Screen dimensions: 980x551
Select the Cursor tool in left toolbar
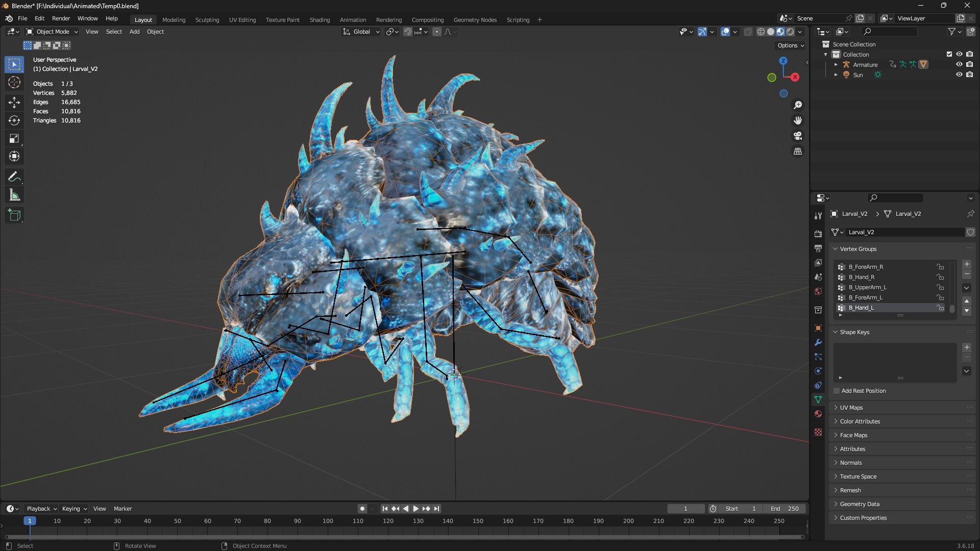(14, 82)
